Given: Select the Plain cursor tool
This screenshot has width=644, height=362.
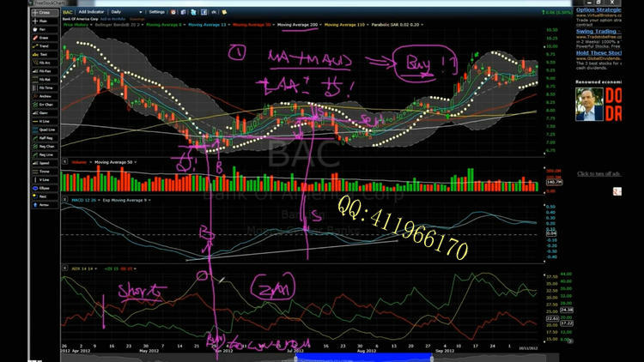Looking at the screenshot, I should click(45, 21).
